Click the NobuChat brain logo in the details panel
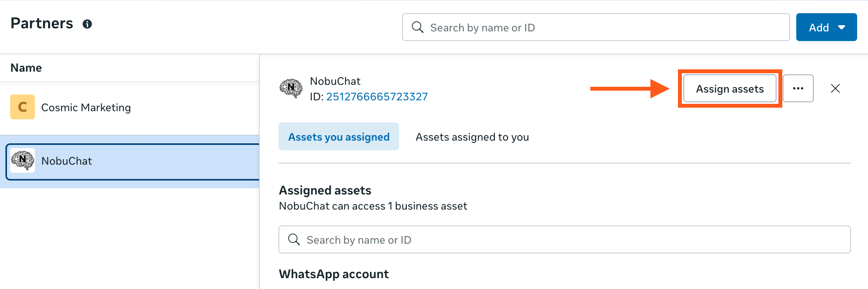 click(291, 88)
